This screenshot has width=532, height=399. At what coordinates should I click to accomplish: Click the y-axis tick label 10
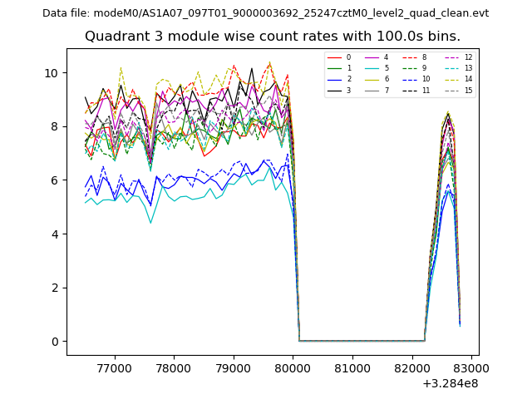[x=52, y=73]
